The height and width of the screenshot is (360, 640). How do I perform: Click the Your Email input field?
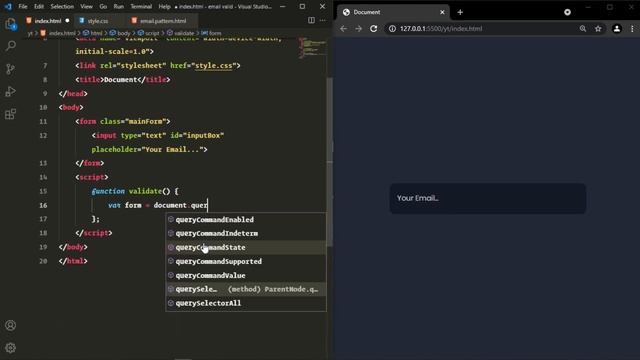pos(488,198)
